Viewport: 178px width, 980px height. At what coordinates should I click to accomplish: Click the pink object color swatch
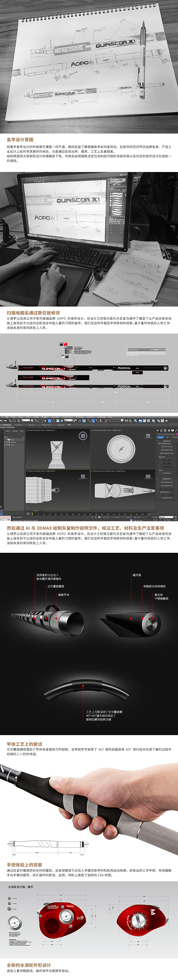(x=177, y=434)
